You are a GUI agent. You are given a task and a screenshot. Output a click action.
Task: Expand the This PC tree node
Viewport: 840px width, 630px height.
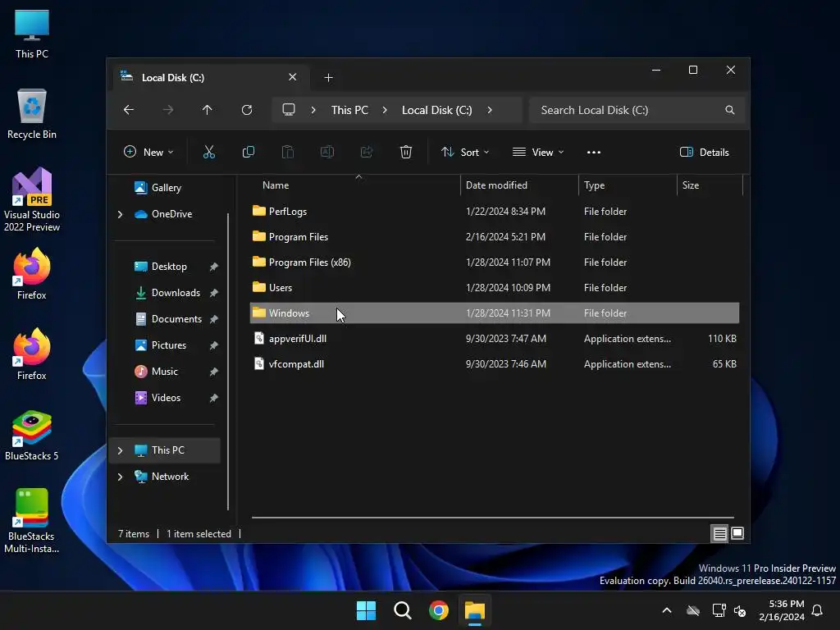coord(120,450)
